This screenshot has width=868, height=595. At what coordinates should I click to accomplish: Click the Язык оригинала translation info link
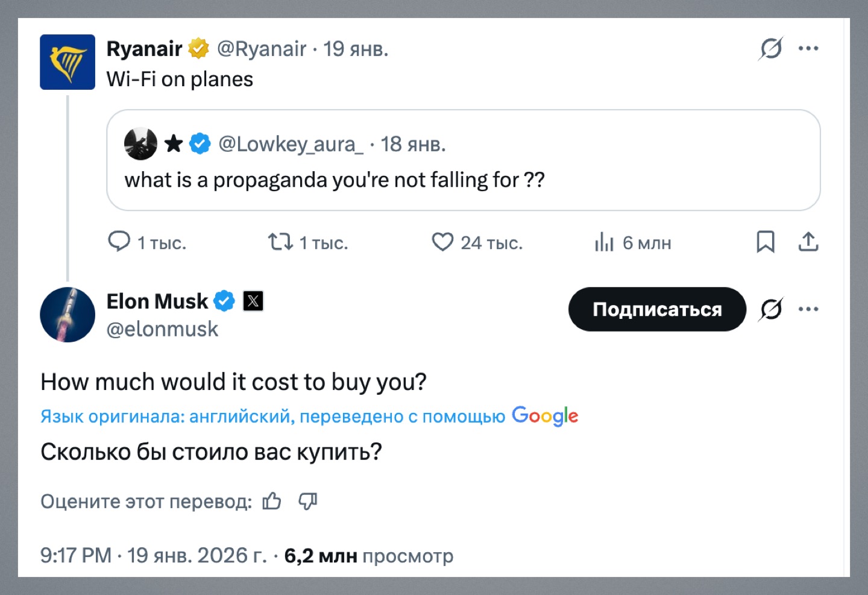click(272, 416)
